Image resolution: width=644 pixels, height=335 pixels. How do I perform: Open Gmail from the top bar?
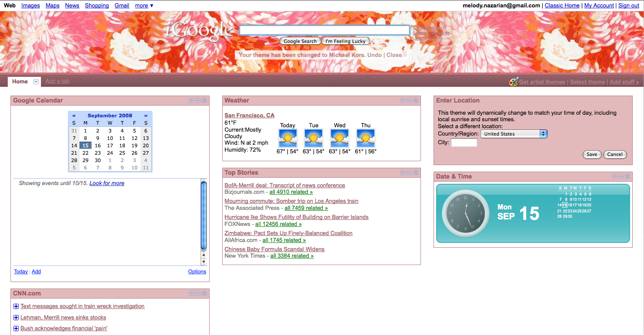[x=122, y=5]
